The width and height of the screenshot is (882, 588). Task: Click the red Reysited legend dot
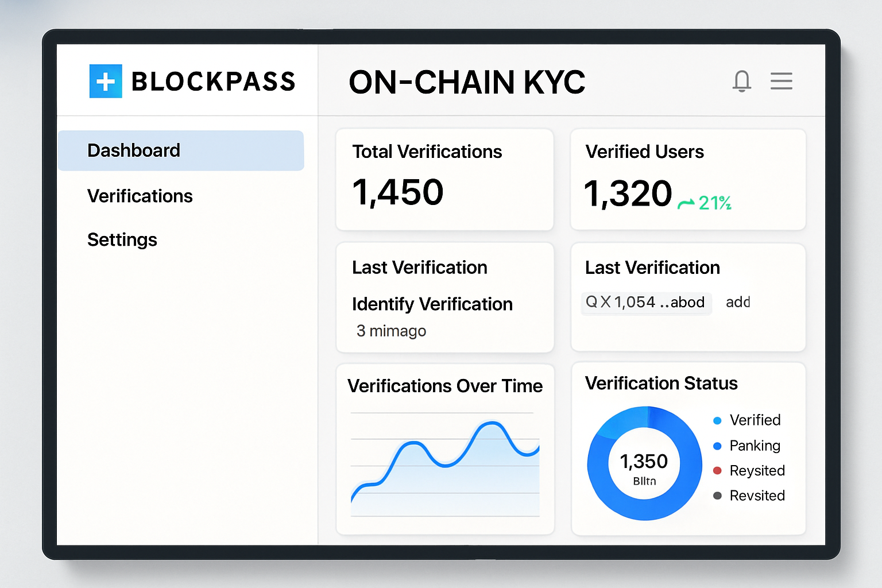point(717,471)
